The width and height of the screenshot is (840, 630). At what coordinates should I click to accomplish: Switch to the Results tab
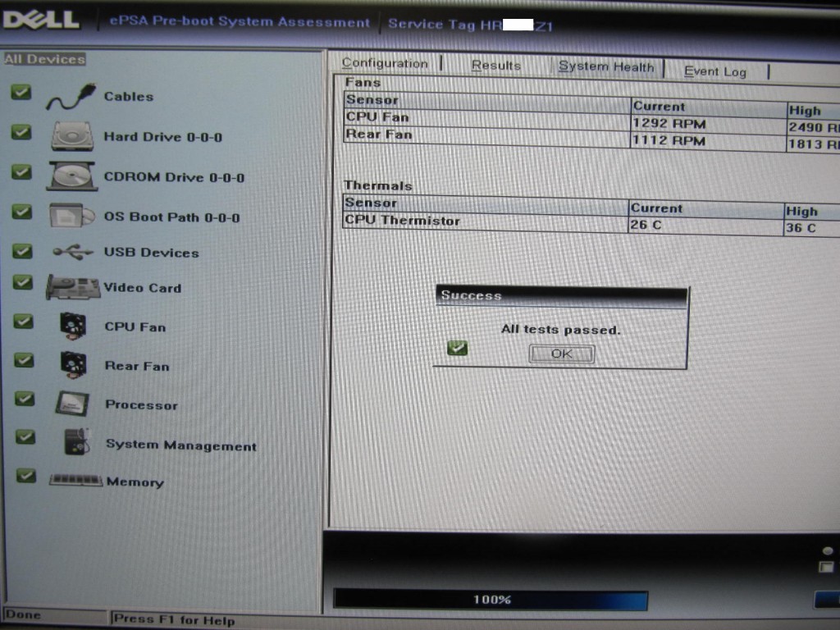click(x=496, y=66)
